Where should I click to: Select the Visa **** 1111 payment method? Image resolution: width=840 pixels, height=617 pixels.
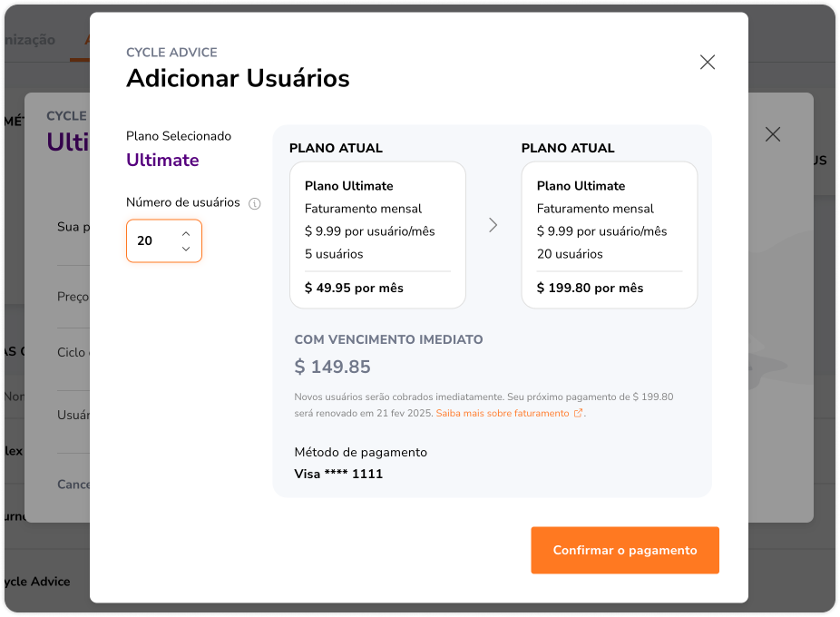[x=338, y=474]
